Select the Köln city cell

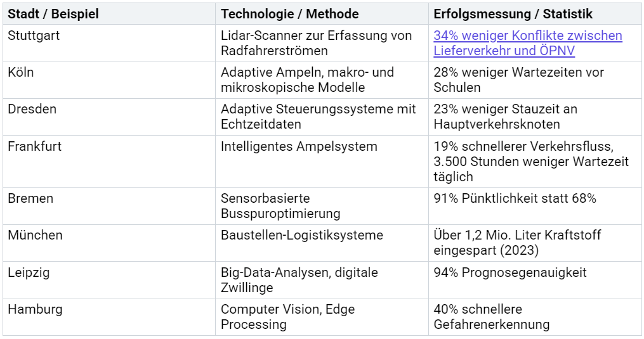pos(21,72)
